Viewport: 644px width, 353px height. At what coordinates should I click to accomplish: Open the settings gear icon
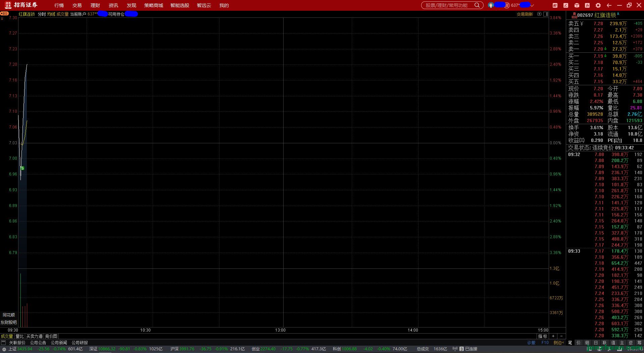pyautogui.click(x=598, y=5)
